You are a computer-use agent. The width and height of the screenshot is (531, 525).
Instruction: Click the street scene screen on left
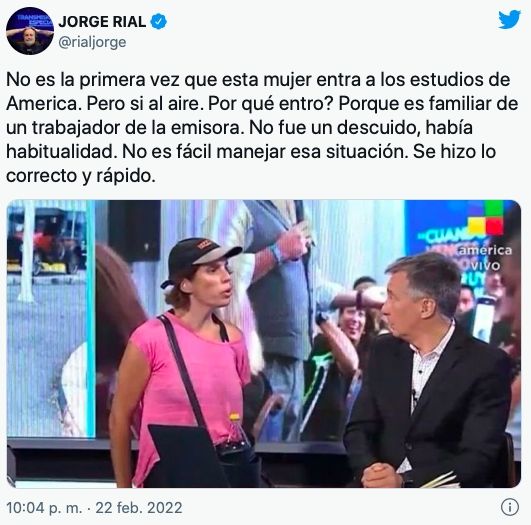[47, 317]
